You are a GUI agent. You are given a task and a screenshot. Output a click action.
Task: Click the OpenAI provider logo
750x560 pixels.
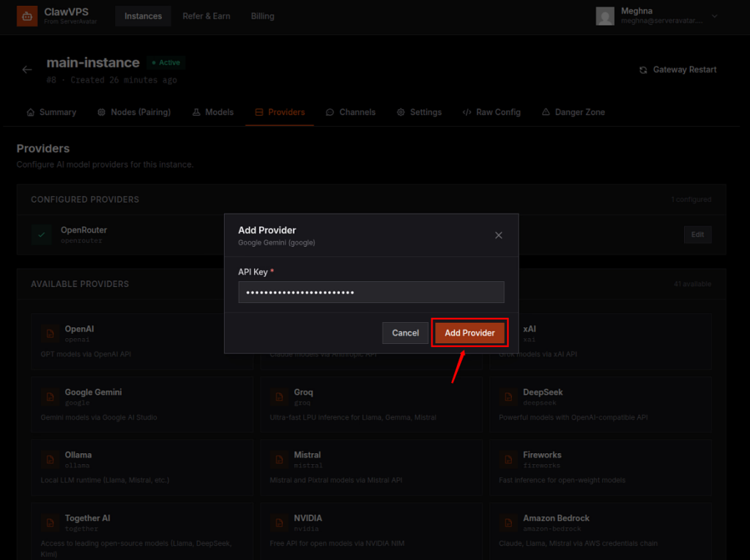click(x=49, y=334)
